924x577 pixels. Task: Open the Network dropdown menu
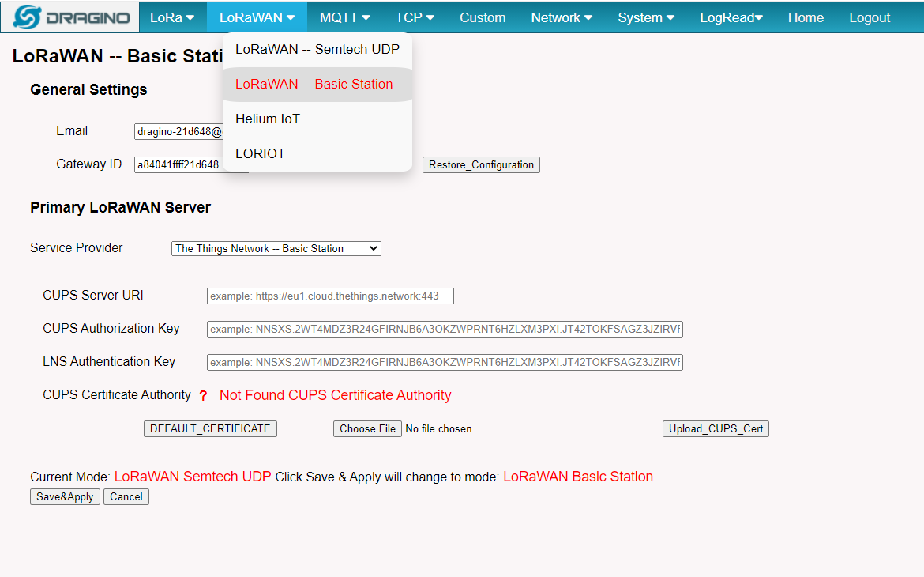click(x=562, y=17)
